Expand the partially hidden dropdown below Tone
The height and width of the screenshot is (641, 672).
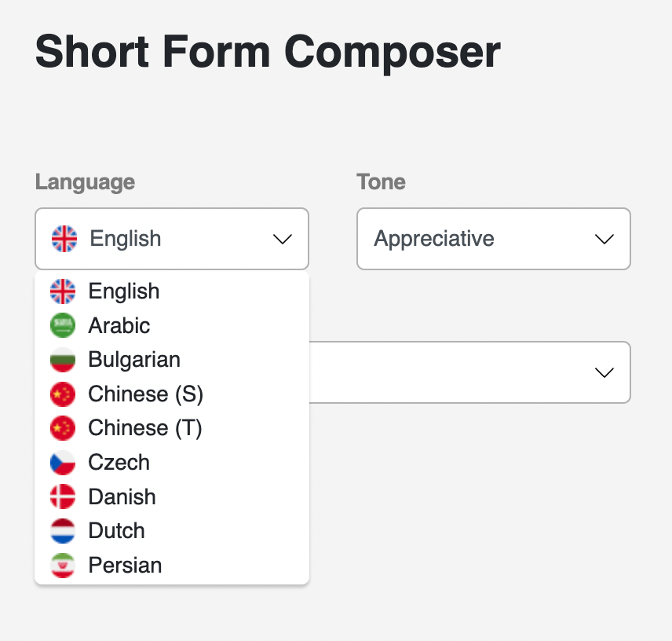coord(604,372)
